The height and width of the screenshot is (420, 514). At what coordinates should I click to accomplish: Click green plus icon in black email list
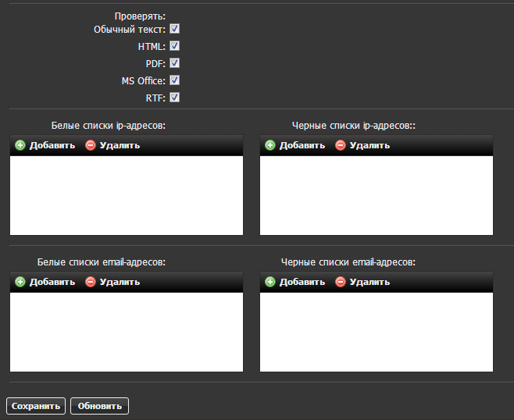tap(270, 282)
